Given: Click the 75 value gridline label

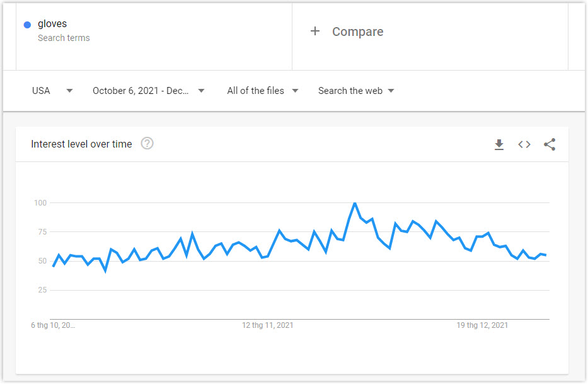Looking at the screenshot, I should [x=42, y=231].
